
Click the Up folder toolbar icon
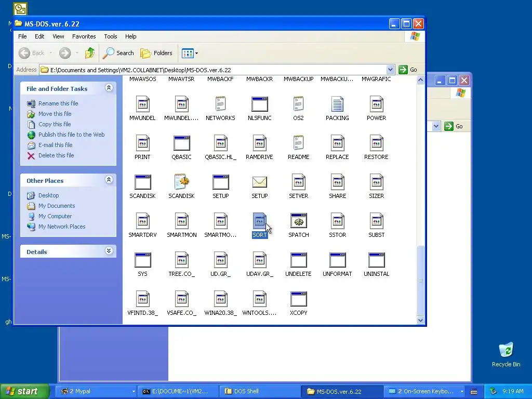(90, 53)
